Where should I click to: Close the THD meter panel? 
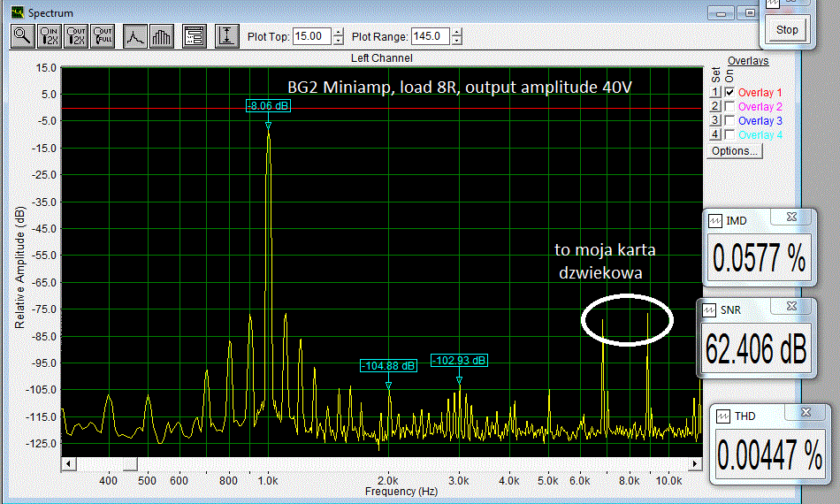coord(806,412)
